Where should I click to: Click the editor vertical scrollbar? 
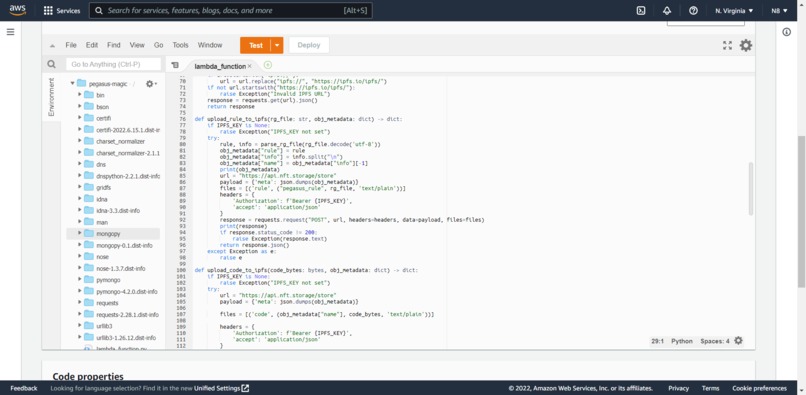tap(751, 188)
